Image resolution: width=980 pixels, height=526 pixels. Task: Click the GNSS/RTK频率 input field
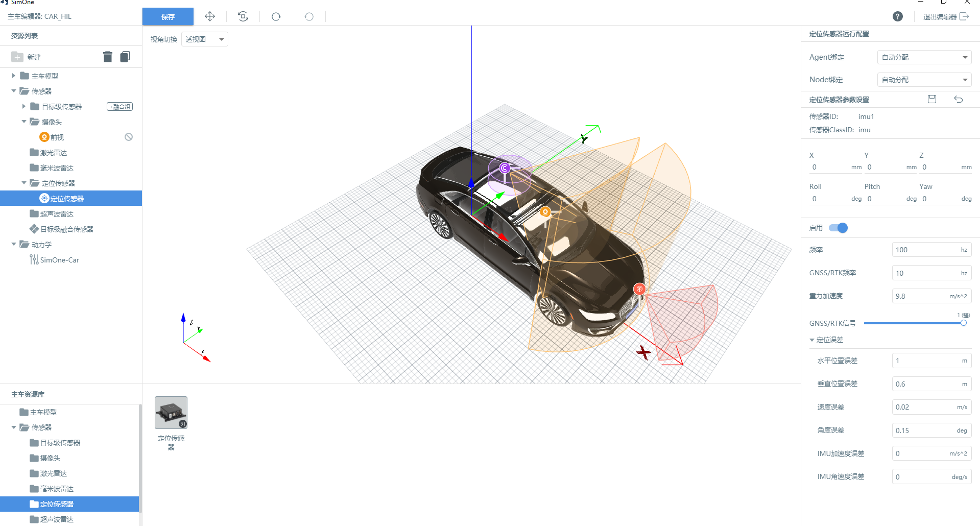pos(931,273)
